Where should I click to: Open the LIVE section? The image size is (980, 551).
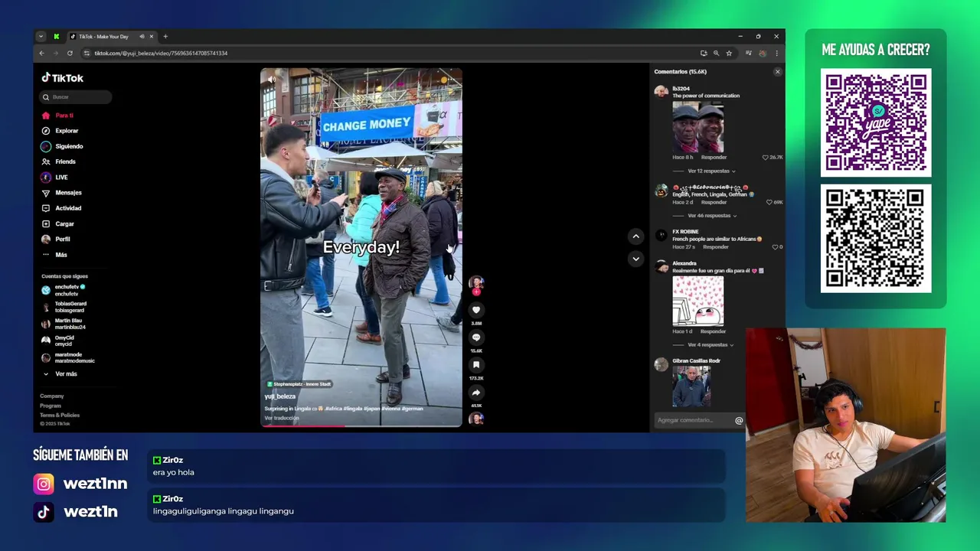pos(54,178)
